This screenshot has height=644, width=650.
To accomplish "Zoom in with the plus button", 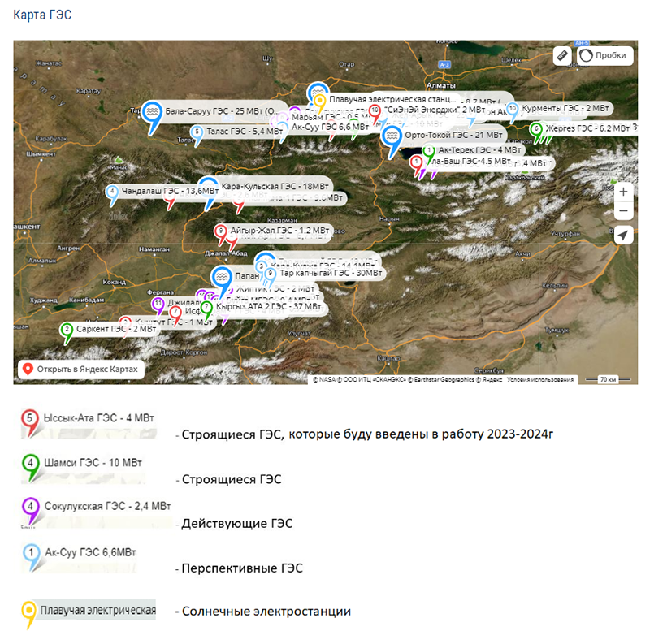I will (x=623, y=192).
